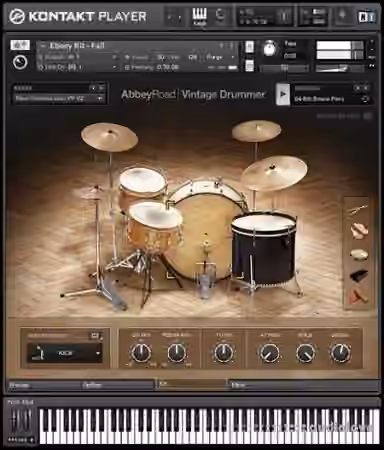Click the octave shift control under pitch wheels
This screenshot has width=384, height=450.
[21, 440]
